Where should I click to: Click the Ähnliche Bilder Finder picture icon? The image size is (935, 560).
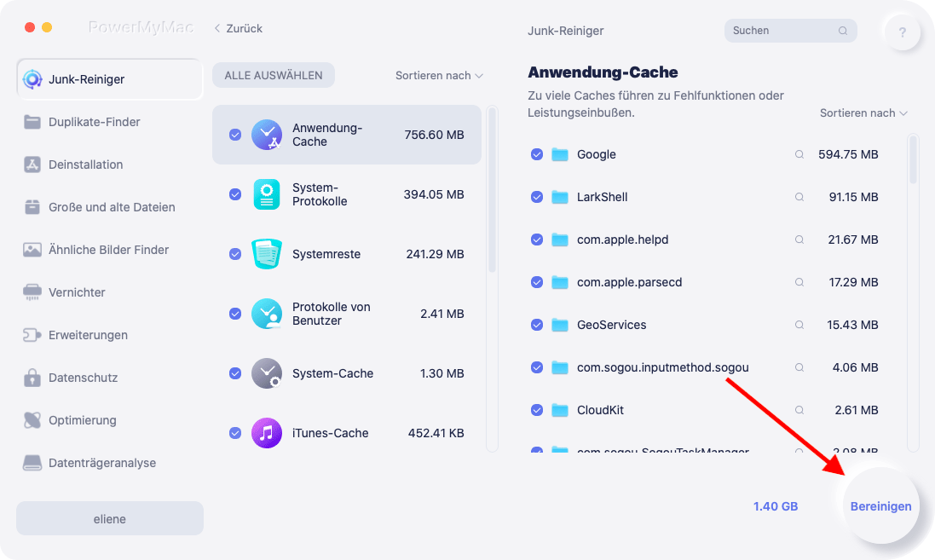[32, 250]
